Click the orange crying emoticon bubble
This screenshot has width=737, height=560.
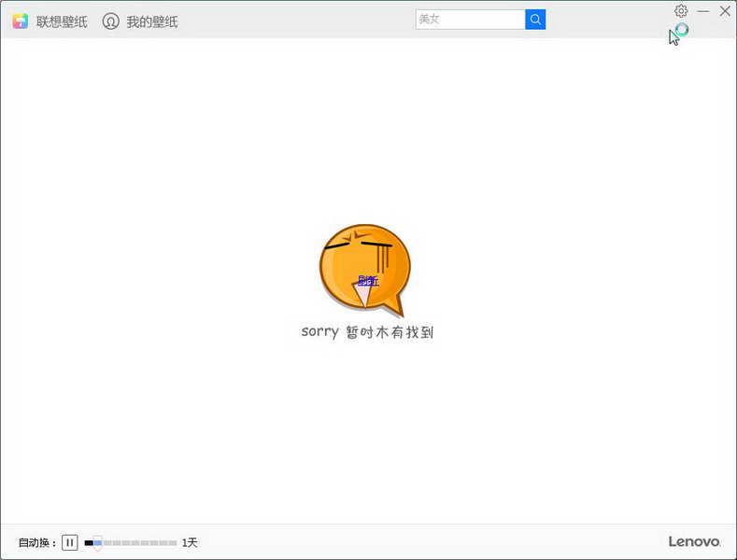point(364,271)
